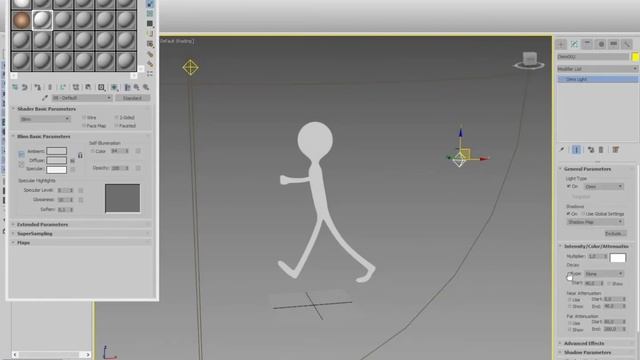Toggle the Shadows On checkbox

pos(569,213)
